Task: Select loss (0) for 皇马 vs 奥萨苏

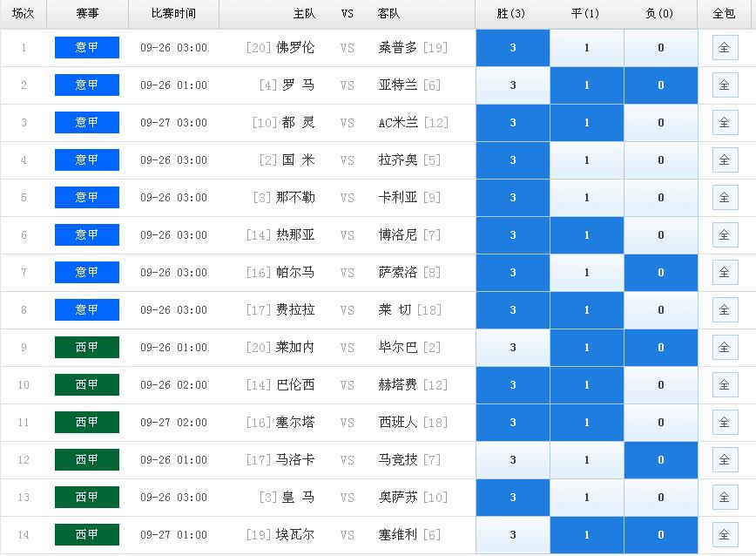Action: [x=660, y=497]
